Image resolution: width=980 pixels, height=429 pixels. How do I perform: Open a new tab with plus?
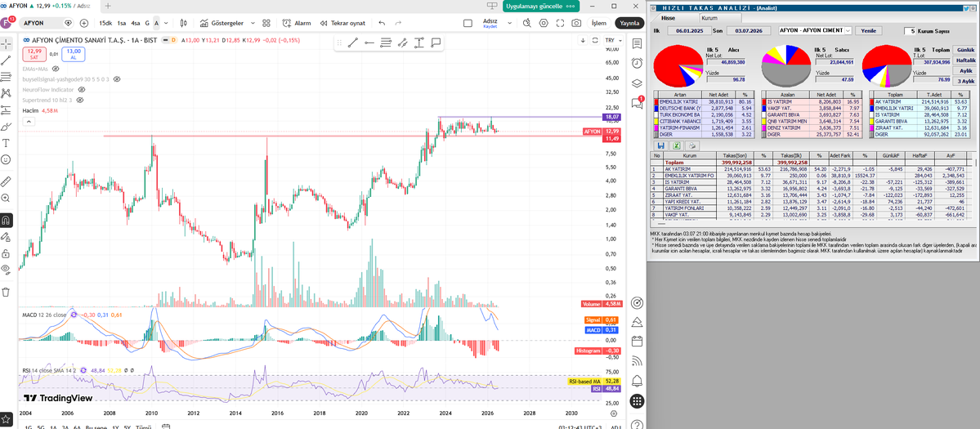coord(108,6)
